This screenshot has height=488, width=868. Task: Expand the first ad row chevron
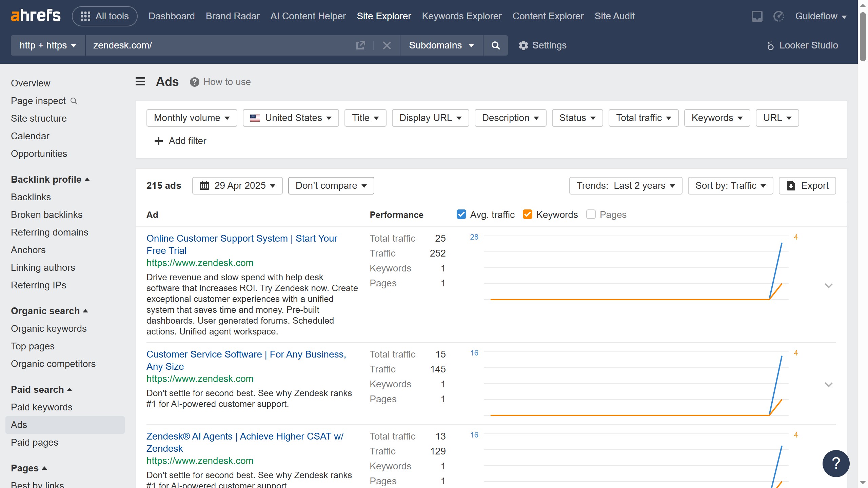(x=828, y=286)
